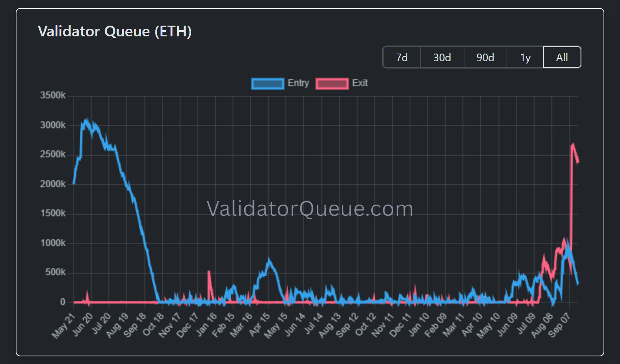Click the 1500k y-axis label
Viewport: 620px width, 364px height.
tap(53, 213)
